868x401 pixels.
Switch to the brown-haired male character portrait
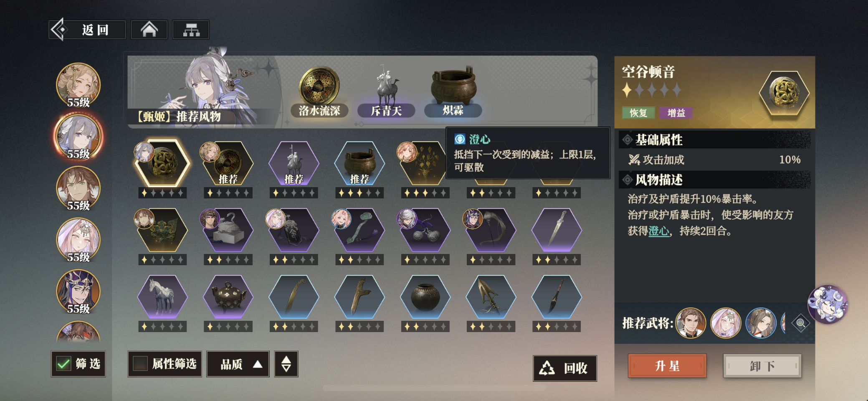pos(78,189)
